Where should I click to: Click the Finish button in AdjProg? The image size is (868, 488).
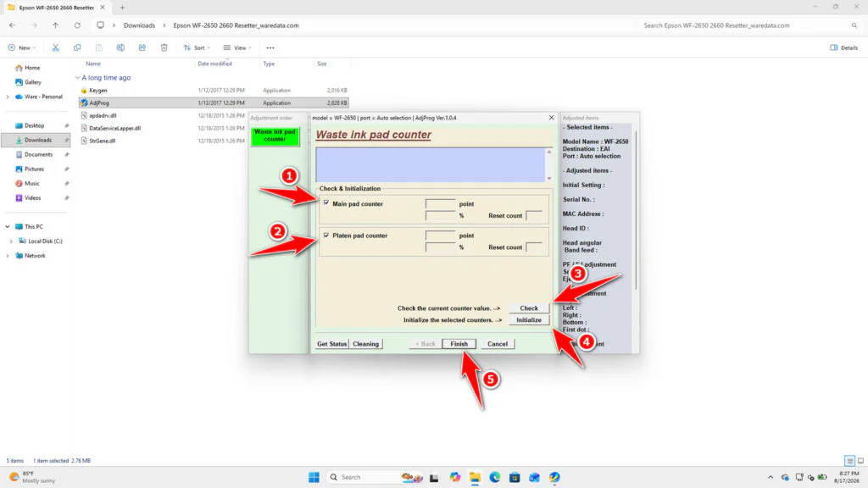click(459, 344)
